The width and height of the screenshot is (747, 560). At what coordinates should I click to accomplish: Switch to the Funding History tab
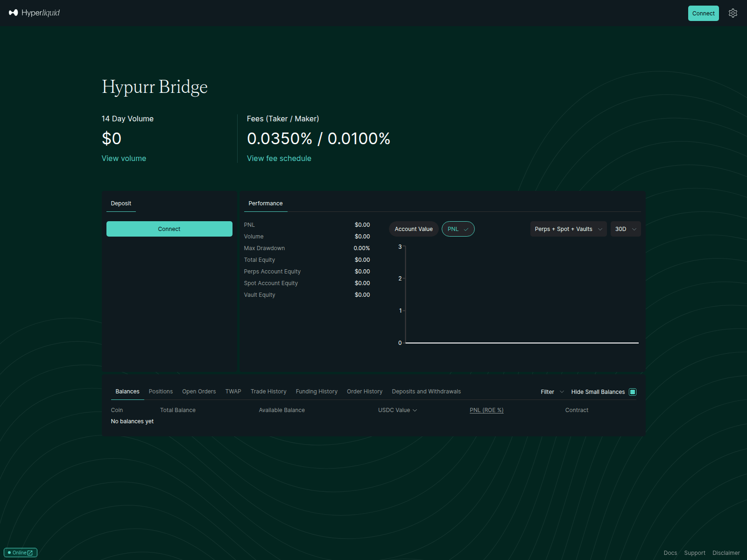317,392
